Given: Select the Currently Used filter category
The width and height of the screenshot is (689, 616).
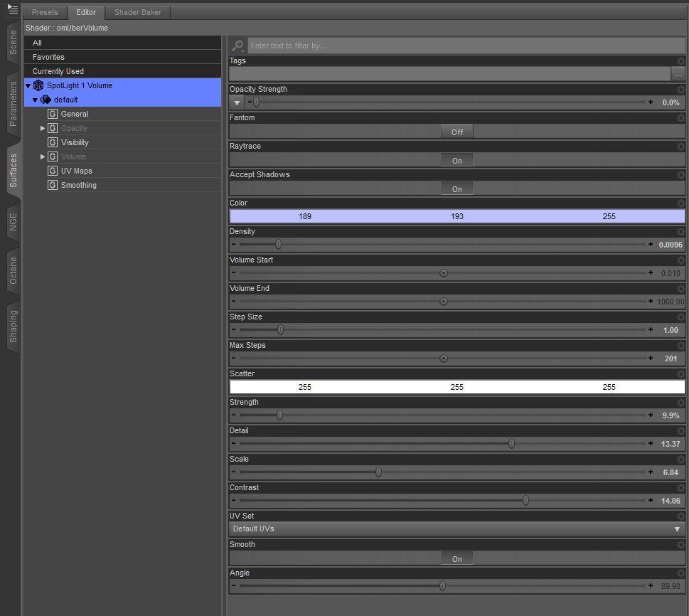Looking at the screenshot, I should click(122, 71).
